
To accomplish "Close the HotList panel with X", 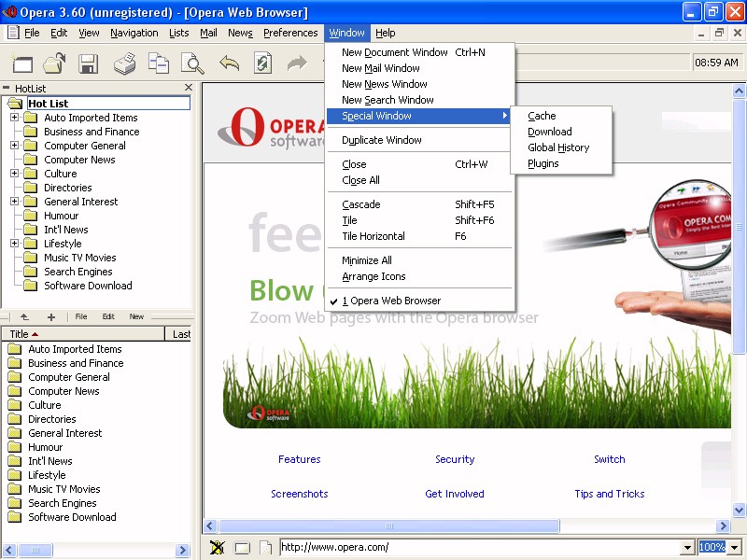I will (x=189, y=88).
